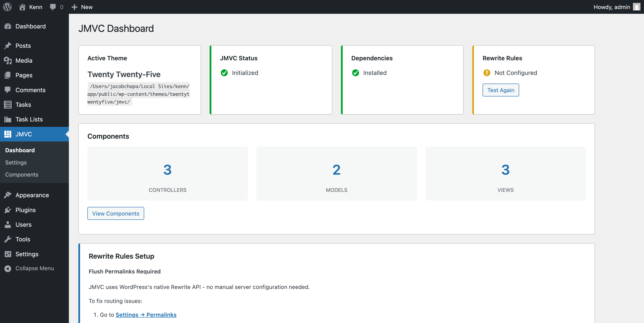Click the Models count card

pyautogui.click(x=336, y=173)
